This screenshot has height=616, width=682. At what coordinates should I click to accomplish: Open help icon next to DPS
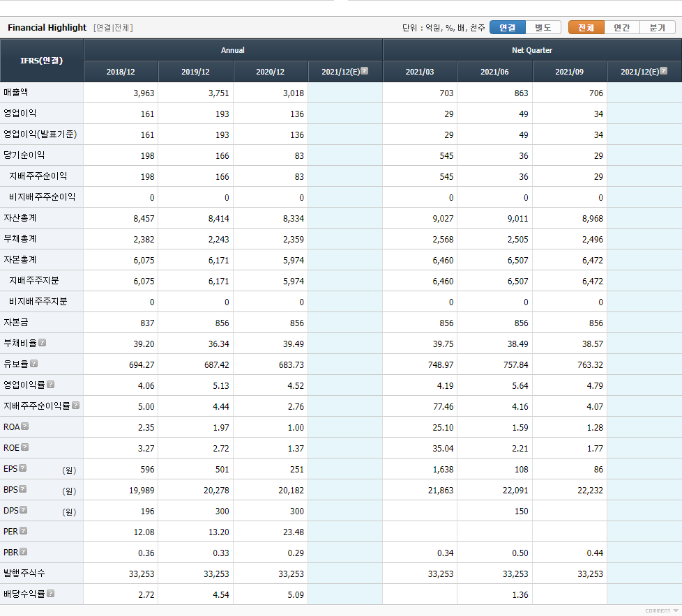point(24,509)
